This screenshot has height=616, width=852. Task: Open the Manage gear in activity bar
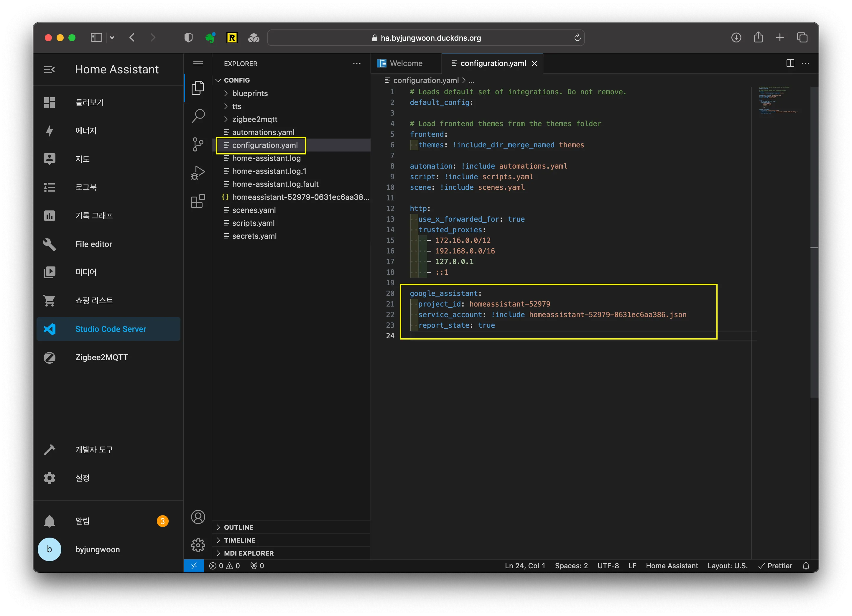click(198, 545)
